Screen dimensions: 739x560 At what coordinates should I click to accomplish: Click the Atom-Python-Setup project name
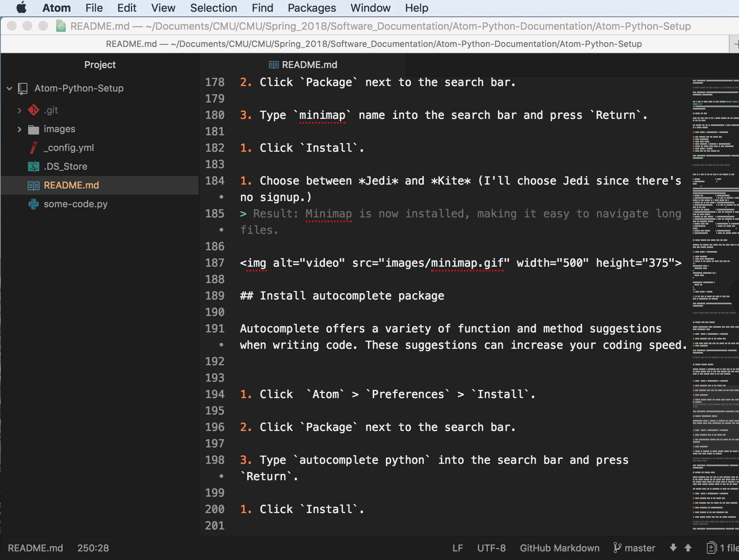(79, 88)
